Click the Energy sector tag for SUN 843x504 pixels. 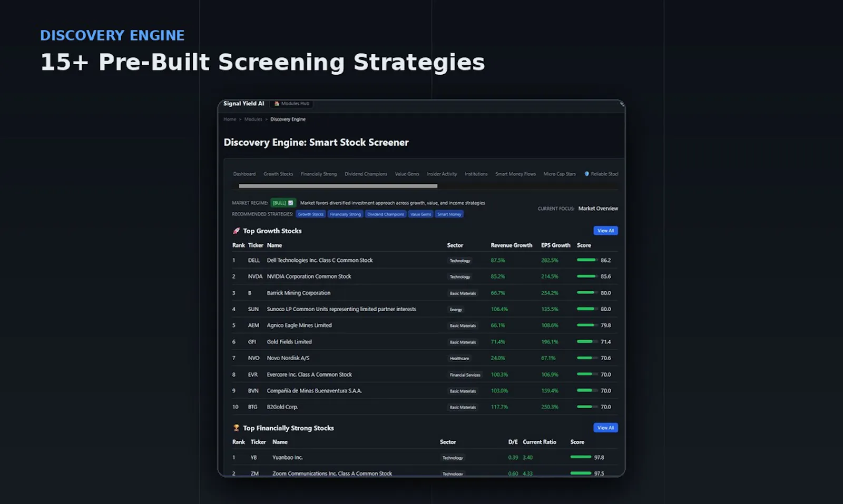tap(456, 310)
